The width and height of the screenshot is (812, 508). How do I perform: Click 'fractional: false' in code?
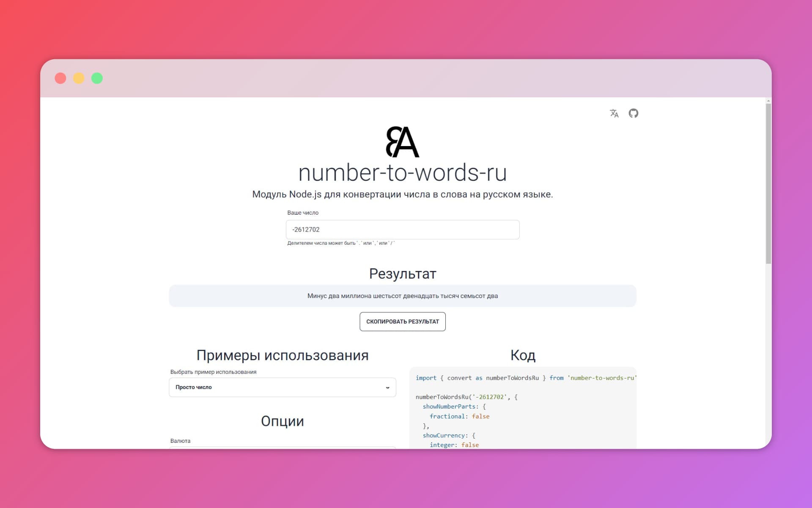point(459,417)
